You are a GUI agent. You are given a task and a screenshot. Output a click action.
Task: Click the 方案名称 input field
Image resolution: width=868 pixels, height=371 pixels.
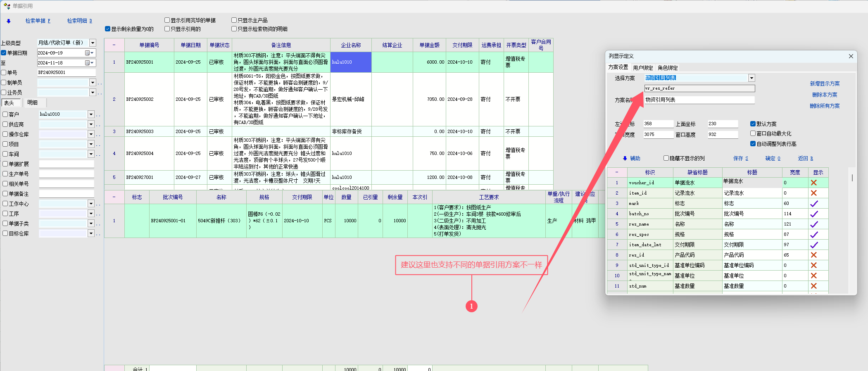(699, 100)
